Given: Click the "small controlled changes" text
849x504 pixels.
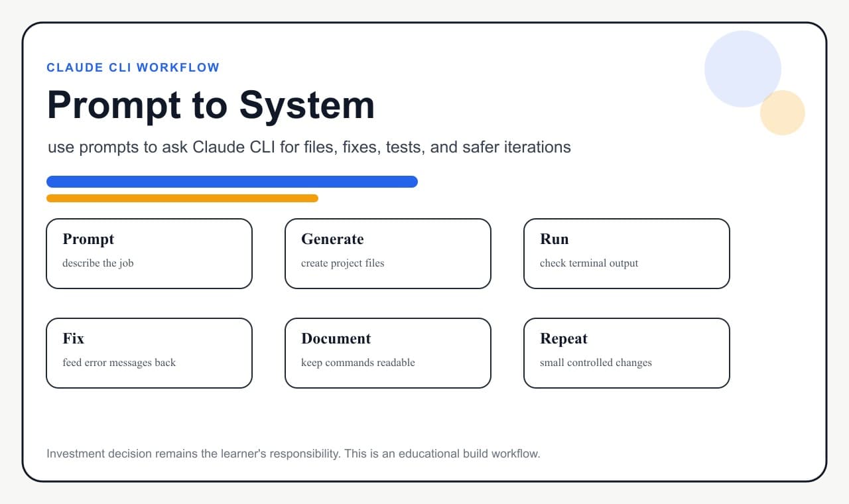Looking at the screenshot, I should tap(596, 363).
